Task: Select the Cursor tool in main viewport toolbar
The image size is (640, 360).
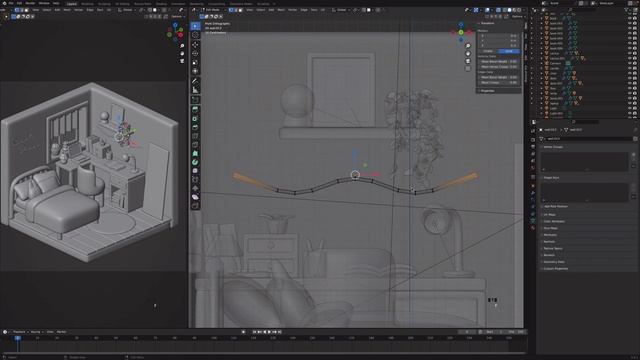Action: 196,35
